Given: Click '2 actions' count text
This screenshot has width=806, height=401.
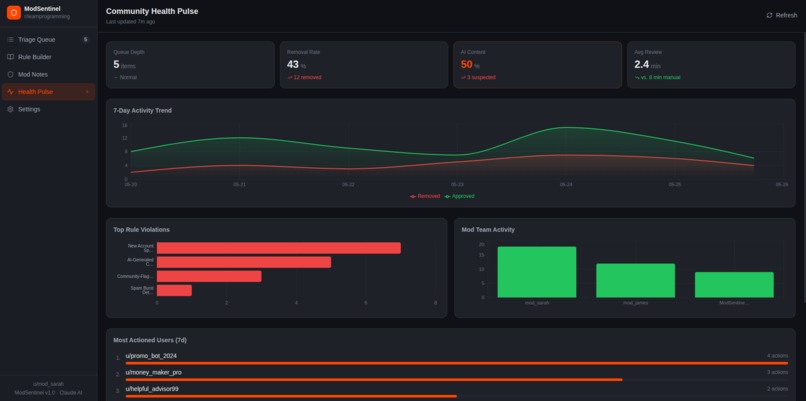Looking at the screenshot, I should (x=777, y=389).
